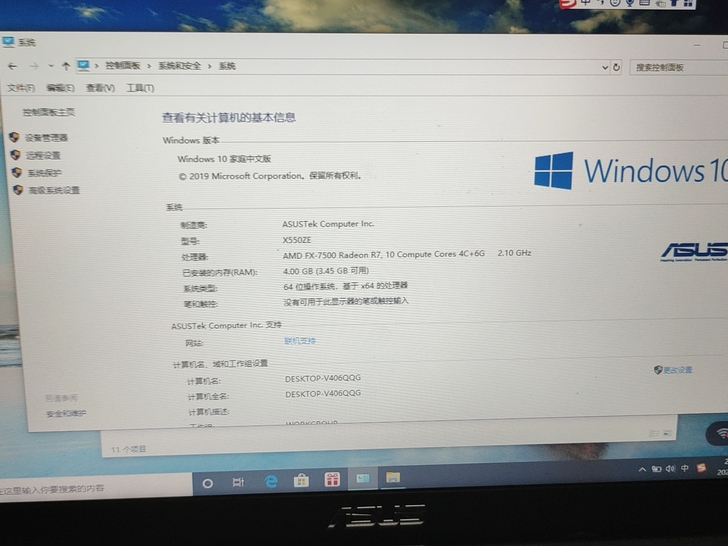The height and width of the screenshot is (546, 728).
Task: Click the volume icon in system tray
Action: [670, 468]
